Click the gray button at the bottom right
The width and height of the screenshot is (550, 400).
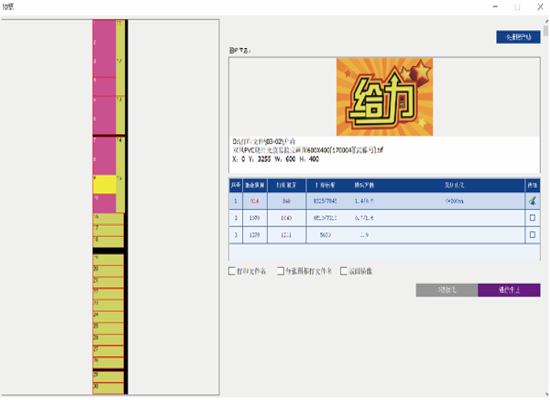[447, 290]
